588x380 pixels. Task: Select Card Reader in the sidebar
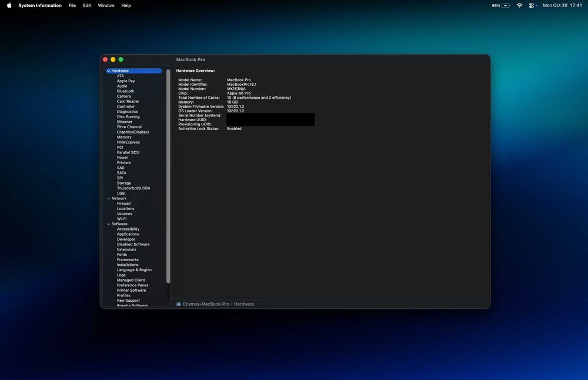(x=128, y=101)
